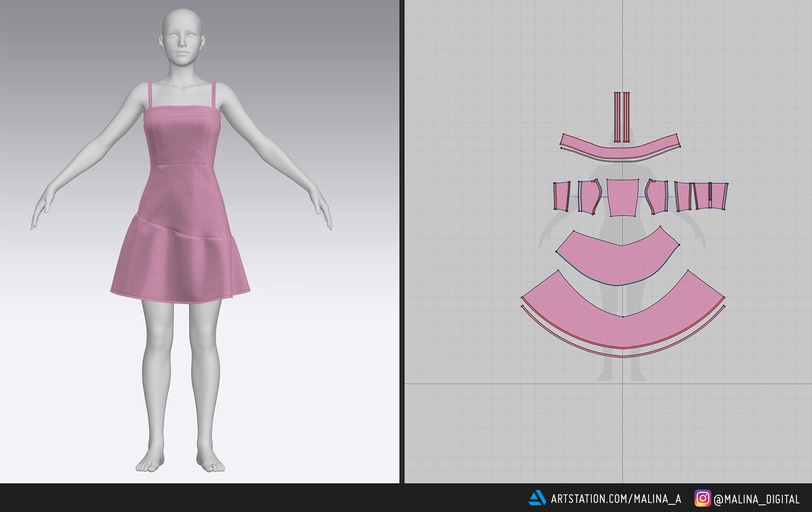The height and width of the screenshot is (512, 812).
Task: Click an empty grid area in the 2D pattern view
Action: coord(478,96)
